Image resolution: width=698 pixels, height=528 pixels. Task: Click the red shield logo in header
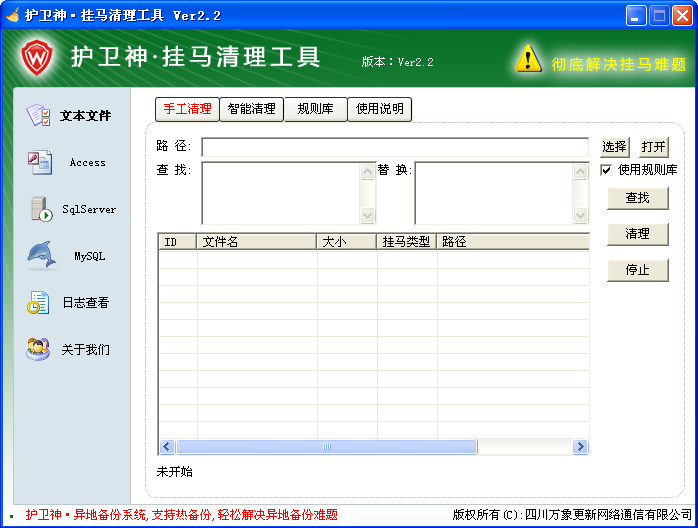[x=38, y=59]
